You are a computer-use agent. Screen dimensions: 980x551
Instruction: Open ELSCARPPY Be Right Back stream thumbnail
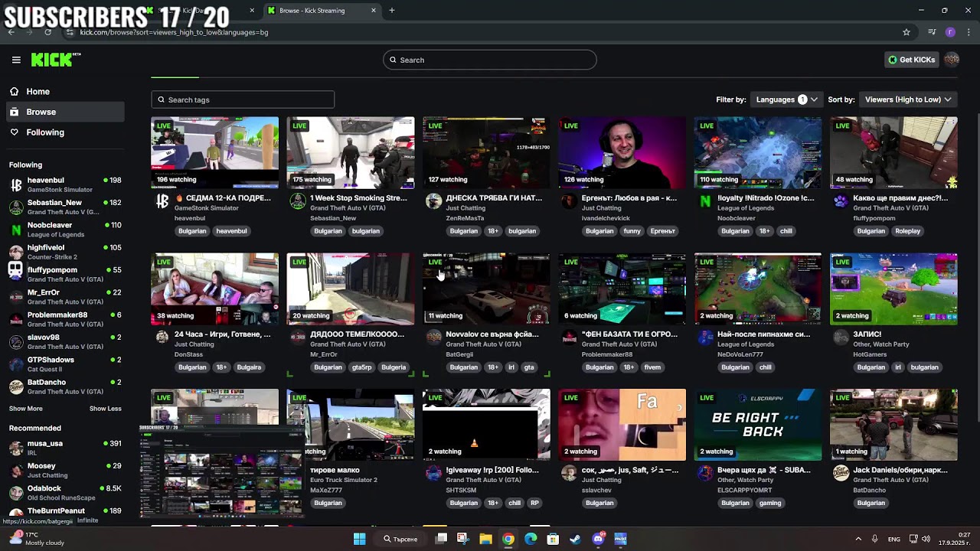click(x=758, y=425)
